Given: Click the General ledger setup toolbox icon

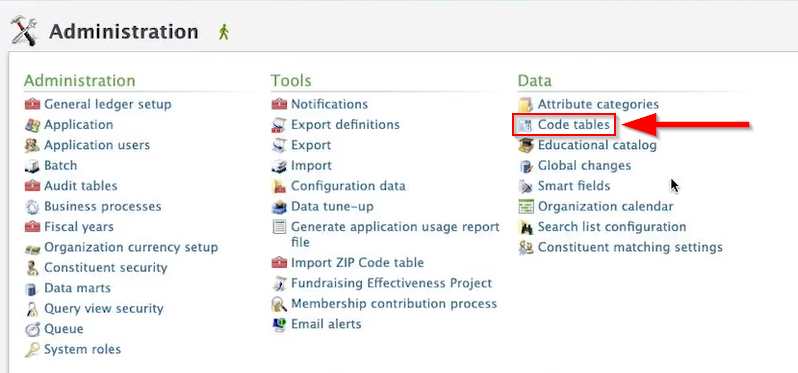Looking at the screenshot, I should point(32,105).
